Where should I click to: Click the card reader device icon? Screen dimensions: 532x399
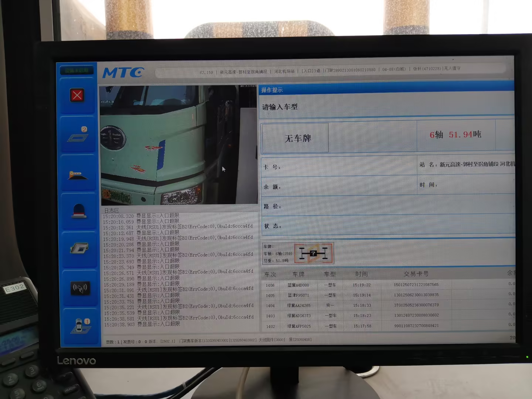[79, 249]
